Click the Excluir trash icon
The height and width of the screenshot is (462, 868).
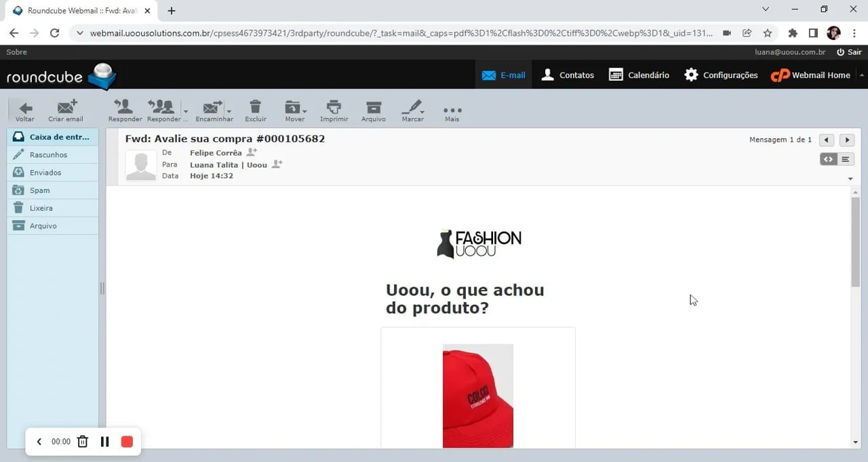click(256, 106)
